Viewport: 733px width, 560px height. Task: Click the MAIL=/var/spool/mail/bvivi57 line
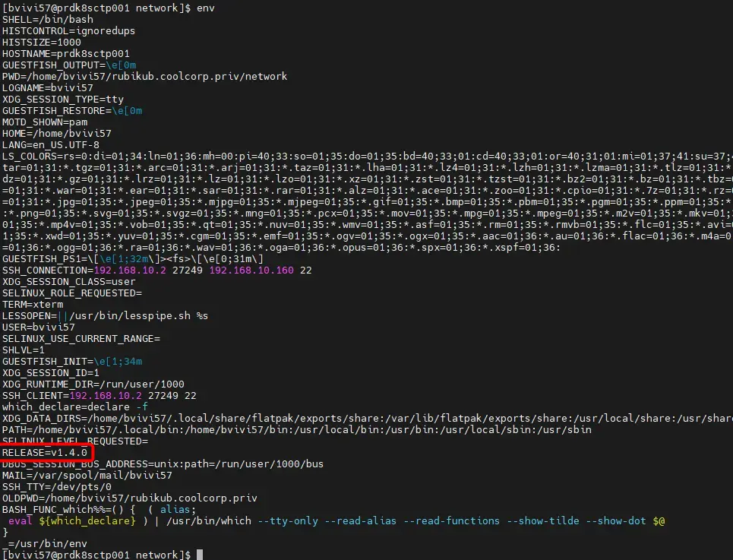pyautogui.click(x=87, y=475)
